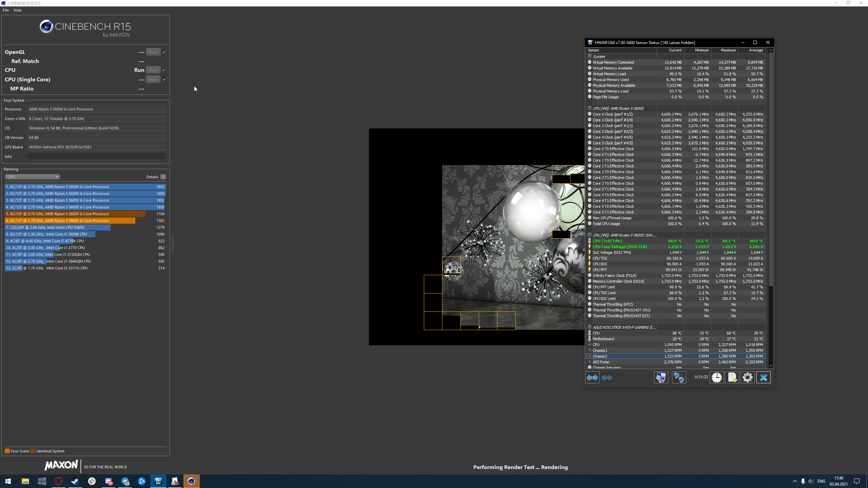
Task: Click HWiNFO expand columns arrows icon
Action: pos(592,378)
